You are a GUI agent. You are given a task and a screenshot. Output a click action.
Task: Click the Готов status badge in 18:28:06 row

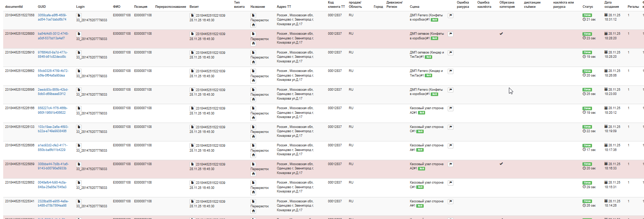coord(587,71)
